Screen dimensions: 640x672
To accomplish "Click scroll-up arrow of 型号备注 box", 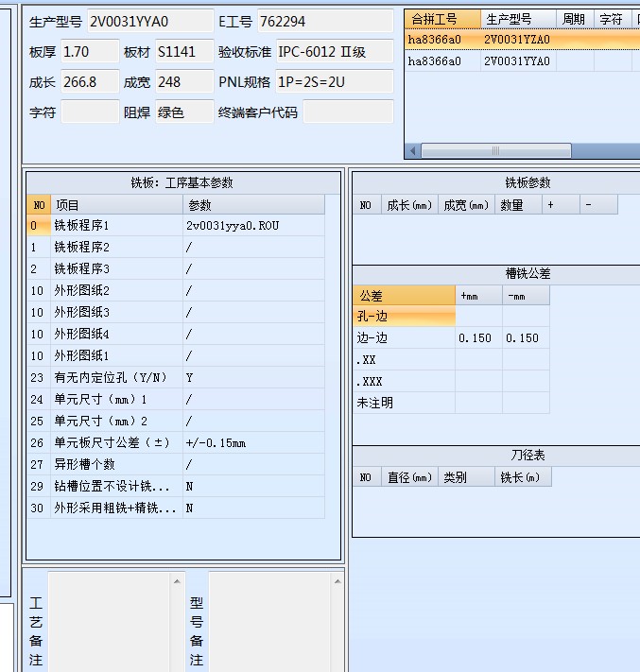I will (337, 581).
